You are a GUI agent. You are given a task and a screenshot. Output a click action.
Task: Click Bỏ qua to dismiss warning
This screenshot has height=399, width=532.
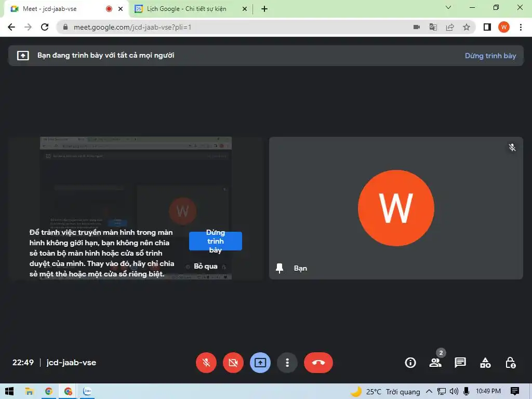[x=206, y=267]
